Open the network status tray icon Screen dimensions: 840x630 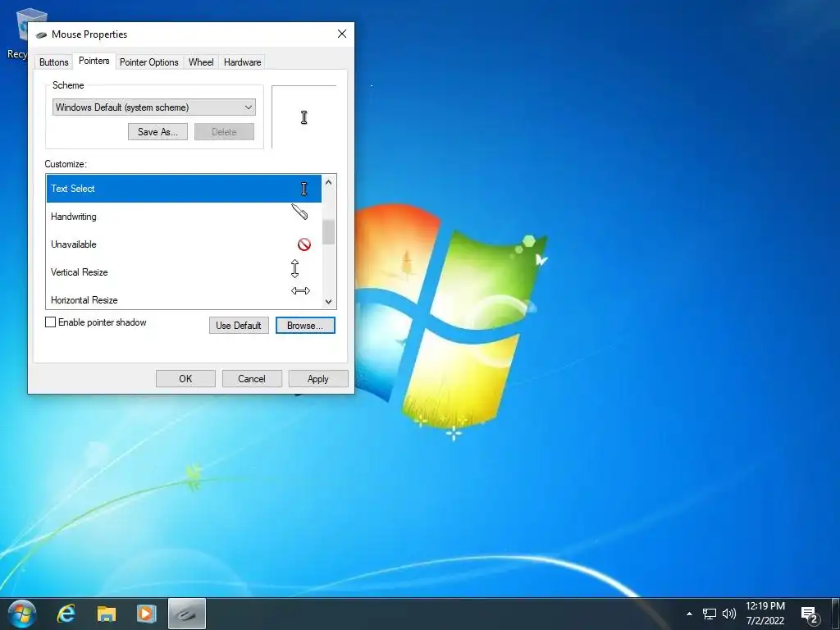[710, 614]
